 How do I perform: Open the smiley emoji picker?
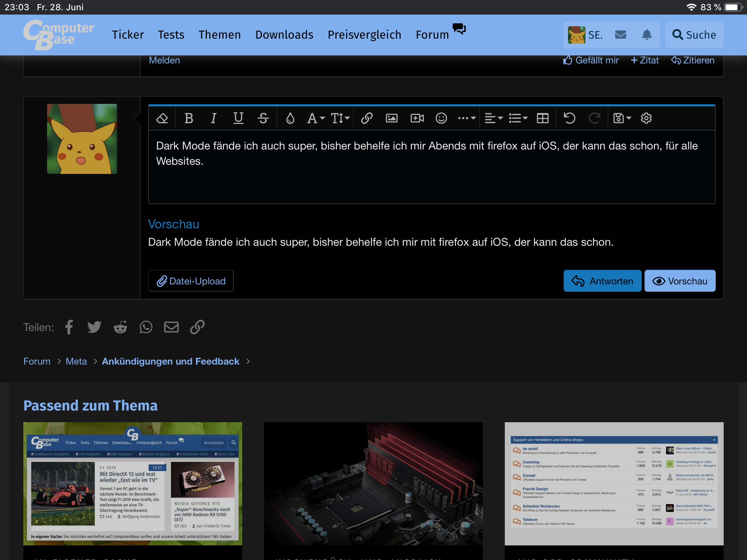point(441,118)
